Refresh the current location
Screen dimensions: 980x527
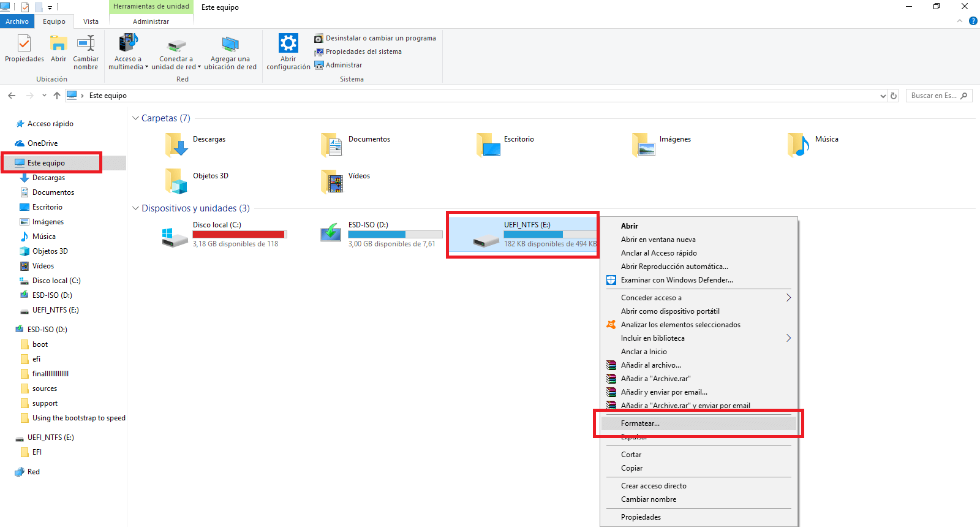point(894,96)
